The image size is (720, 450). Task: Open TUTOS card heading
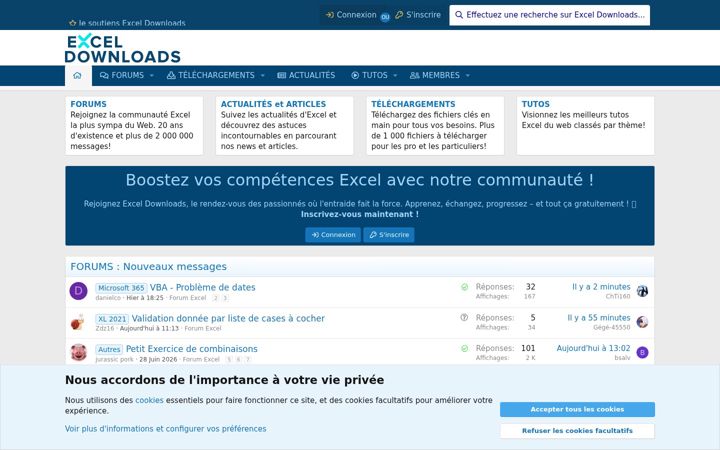pos(535,104)
